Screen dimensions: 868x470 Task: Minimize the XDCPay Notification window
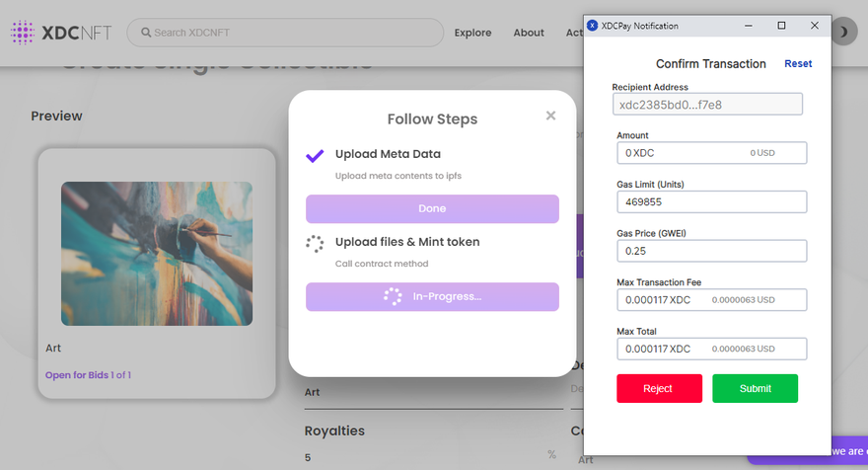pos(749,26)
